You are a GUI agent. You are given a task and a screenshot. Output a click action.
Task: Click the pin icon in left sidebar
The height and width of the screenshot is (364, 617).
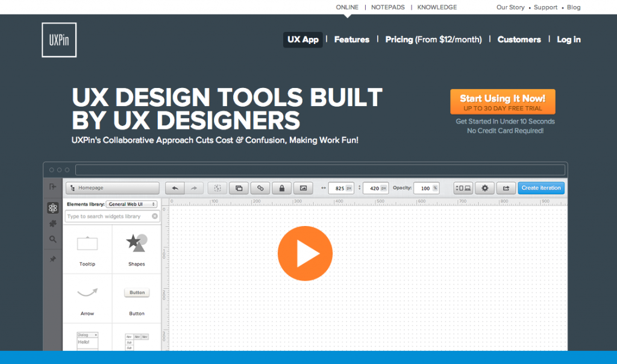point(53,259)
